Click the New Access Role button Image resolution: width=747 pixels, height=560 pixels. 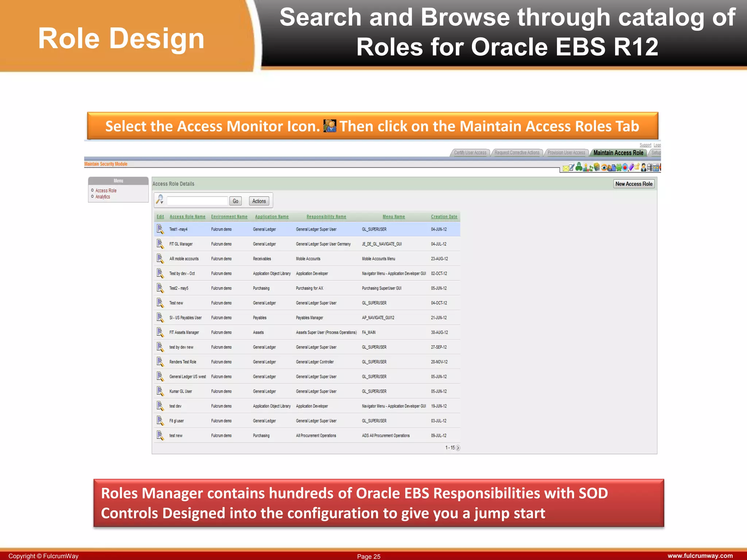point(634,184)
